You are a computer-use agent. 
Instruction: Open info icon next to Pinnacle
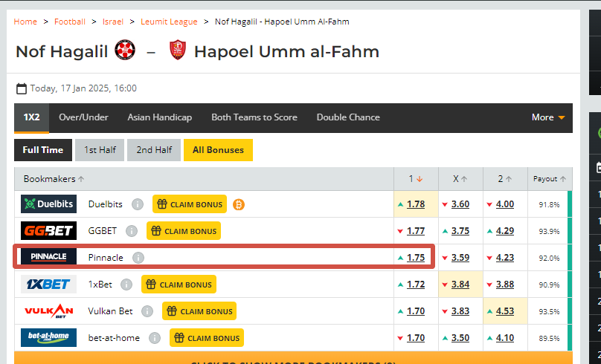(138, 258)
